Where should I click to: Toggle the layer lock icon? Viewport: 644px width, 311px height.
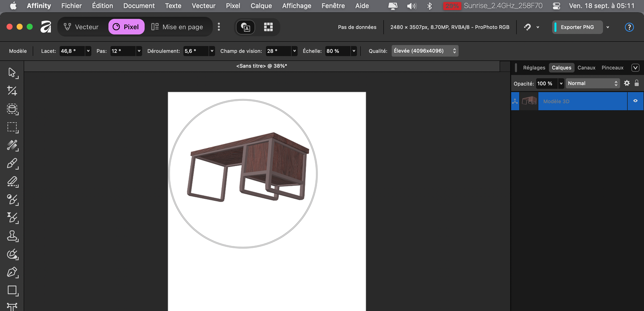point(636,83)
